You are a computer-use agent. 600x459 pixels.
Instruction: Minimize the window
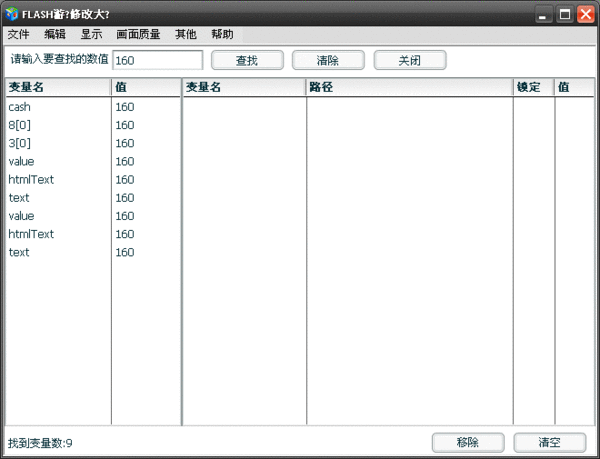point(543,15)
